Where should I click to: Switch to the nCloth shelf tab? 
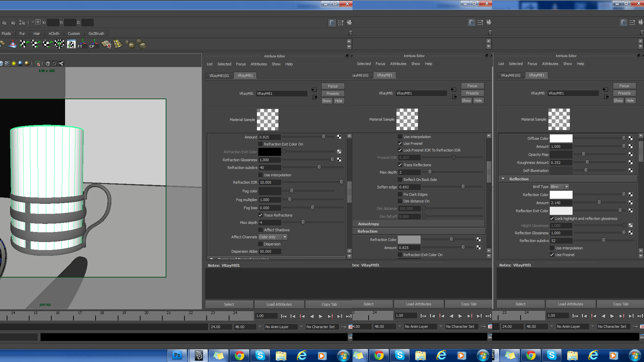tap(54, 34)
